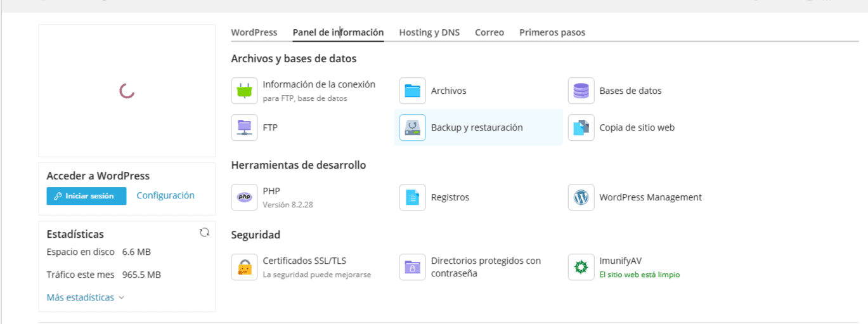Click the FTP monitor icon
The image size is (868, 324).
245,127
